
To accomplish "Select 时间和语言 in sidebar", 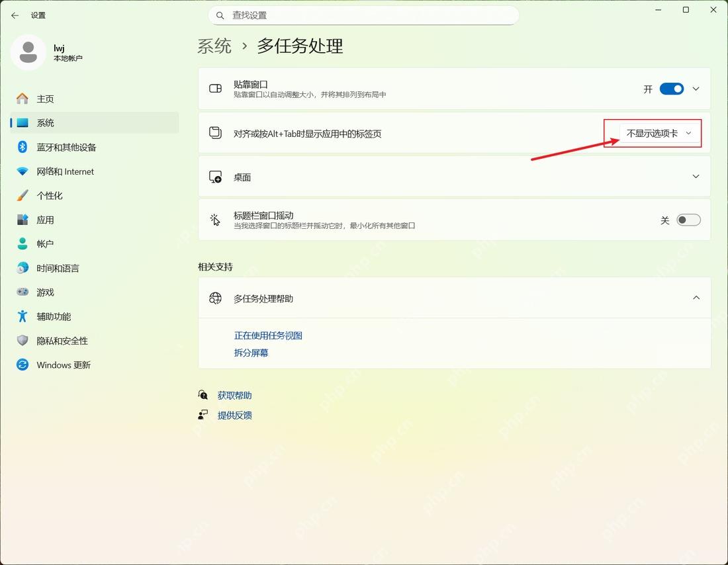I will point(94,268).
